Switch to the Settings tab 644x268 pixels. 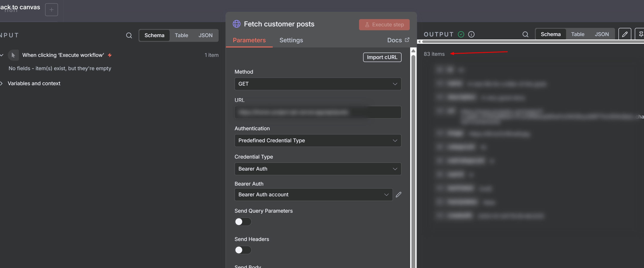click(x=291, y=40)
